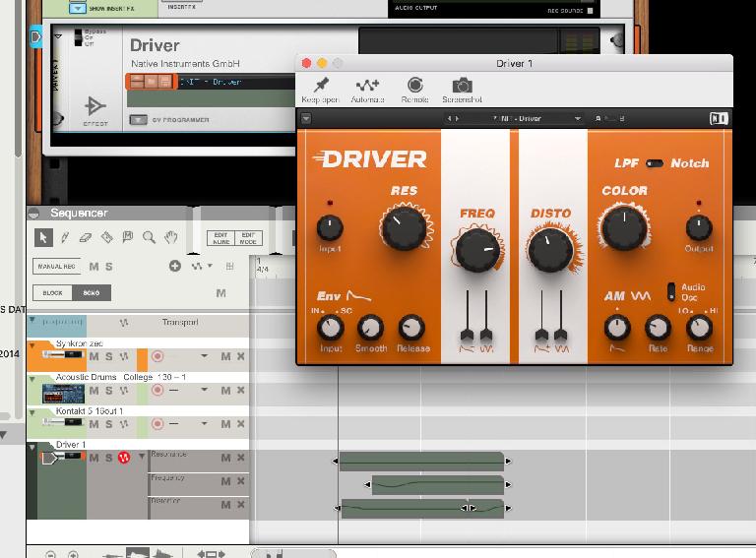Collapse the Acoustic Drums track
Viewport: 756px width, 558px height.
[32, 379]
